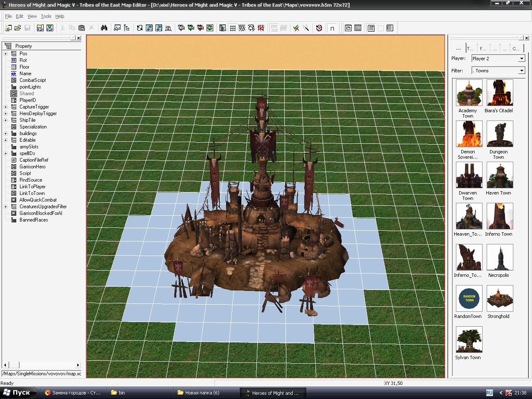
Task: Expand the HeroDeployTrigger property node
Action: (5, 113)
